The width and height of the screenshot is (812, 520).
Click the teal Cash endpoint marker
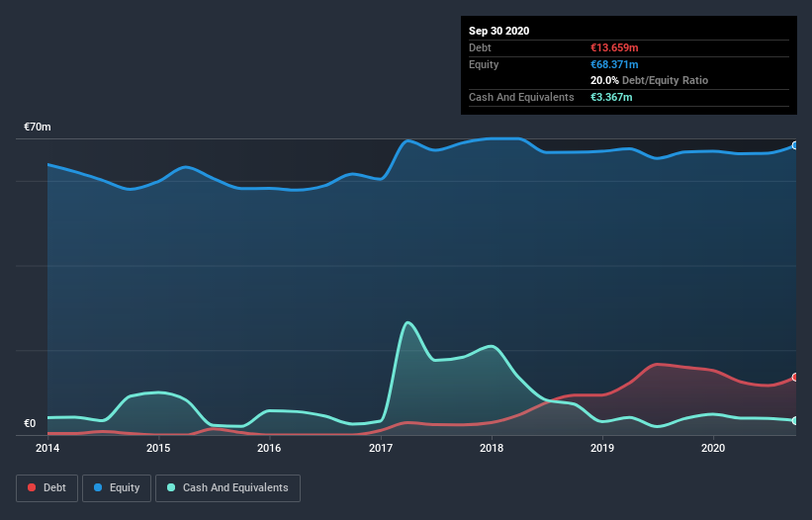(795, 421)
